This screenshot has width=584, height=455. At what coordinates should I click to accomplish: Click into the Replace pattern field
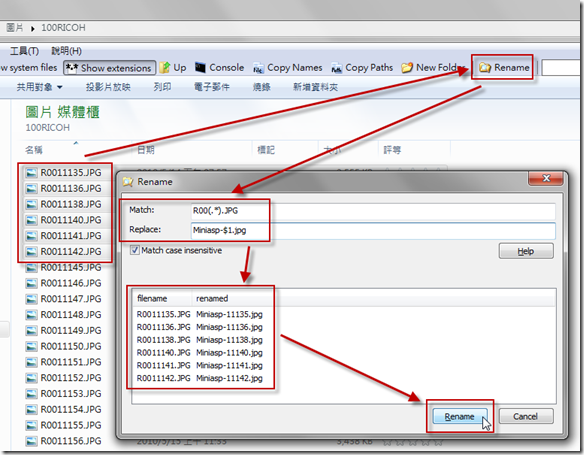tap(373, 230)
